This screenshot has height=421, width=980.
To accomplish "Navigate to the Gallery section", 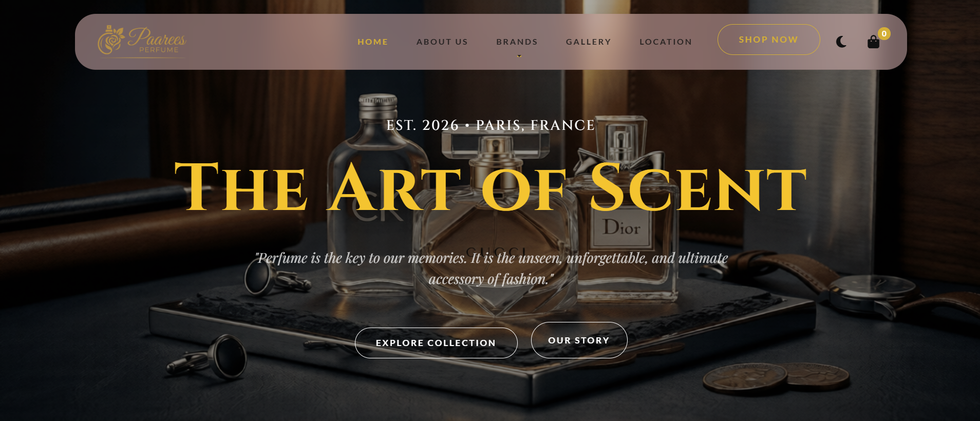I will click(x=589, y=42).
